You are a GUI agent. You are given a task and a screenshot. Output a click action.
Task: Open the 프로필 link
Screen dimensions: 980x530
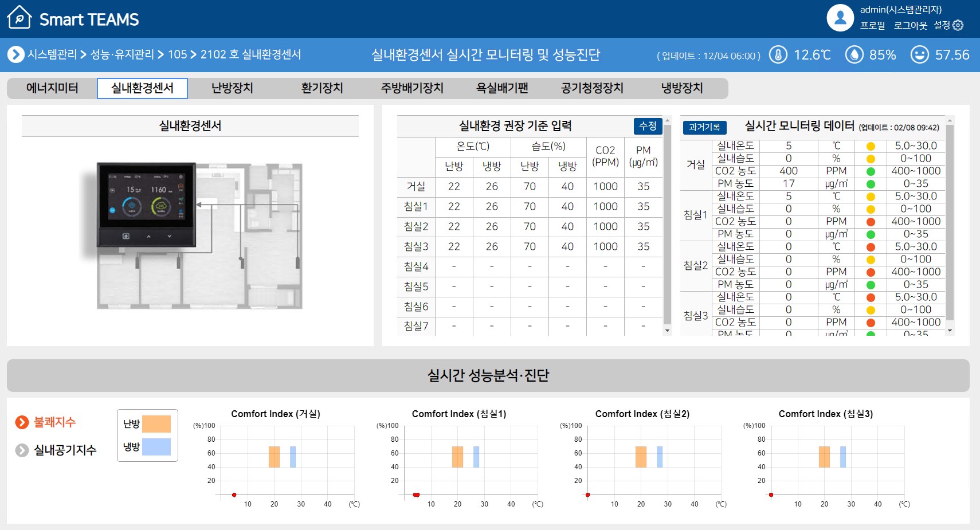click(872, 25)
